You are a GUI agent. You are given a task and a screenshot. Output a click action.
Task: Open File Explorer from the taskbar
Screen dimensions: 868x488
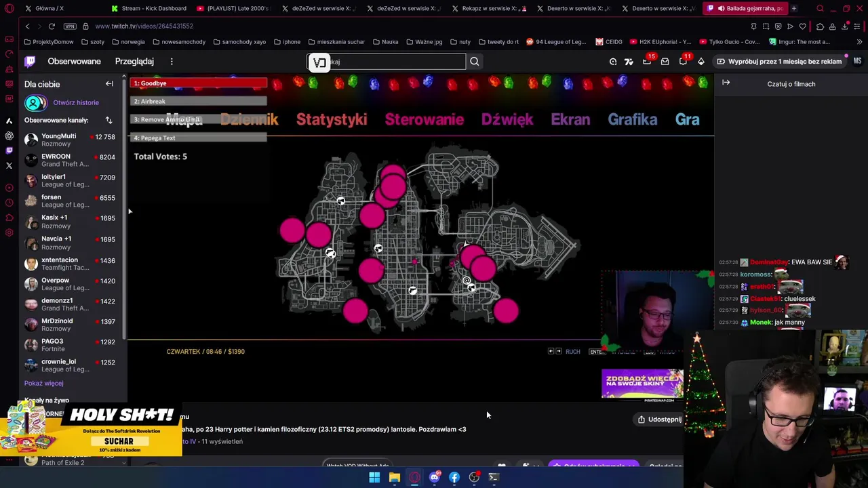pyautogui.click(x=394, y=477)
